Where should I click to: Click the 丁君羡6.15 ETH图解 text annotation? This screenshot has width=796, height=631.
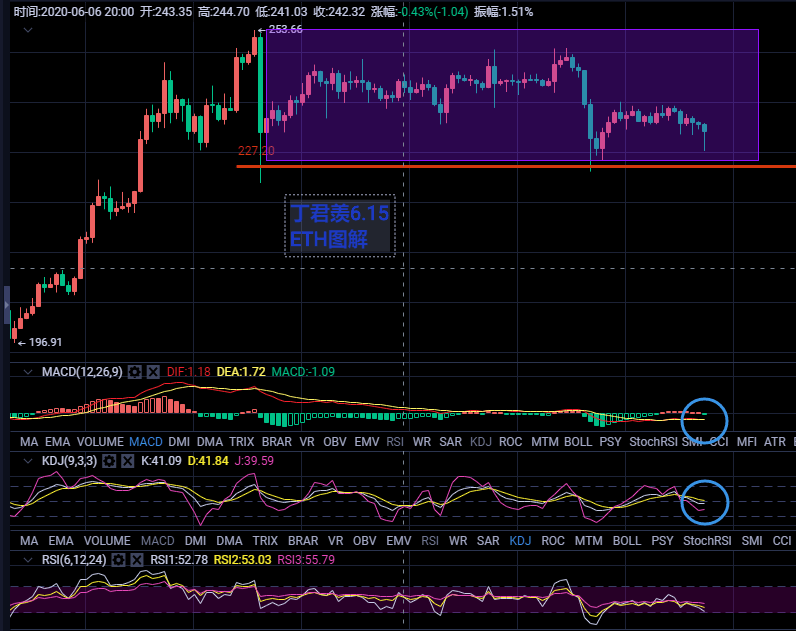click(x=340, y=226)
